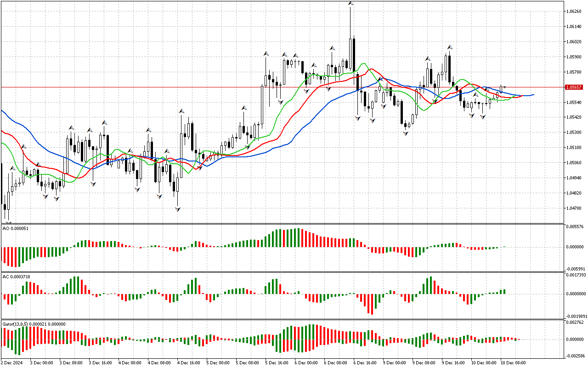Click the 5 Dec 16:00 time label

[278, 362]
